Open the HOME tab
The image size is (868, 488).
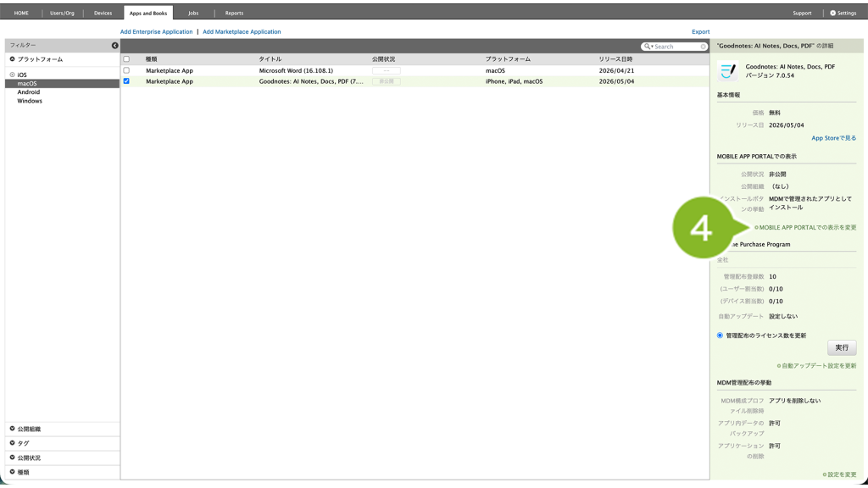tap(21, 13)
